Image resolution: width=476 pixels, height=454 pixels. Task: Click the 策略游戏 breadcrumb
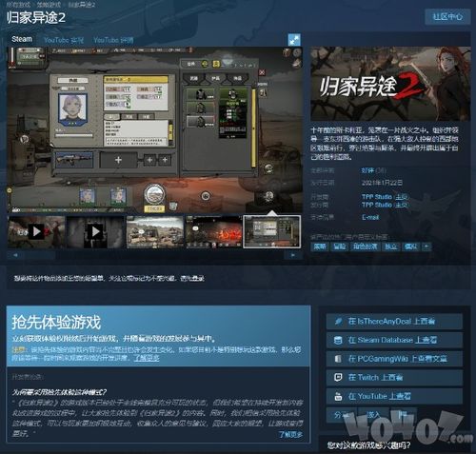pos(49,5)
